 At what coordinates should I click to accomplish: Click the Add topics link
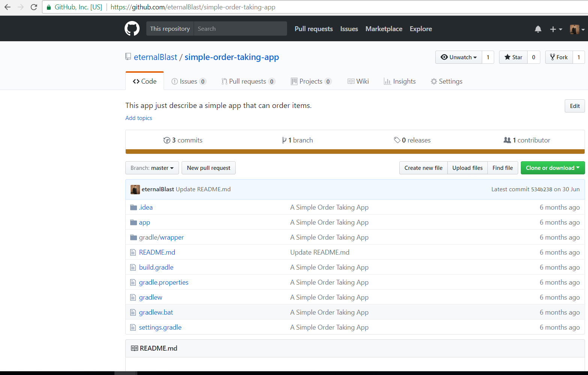pos(139,118)
